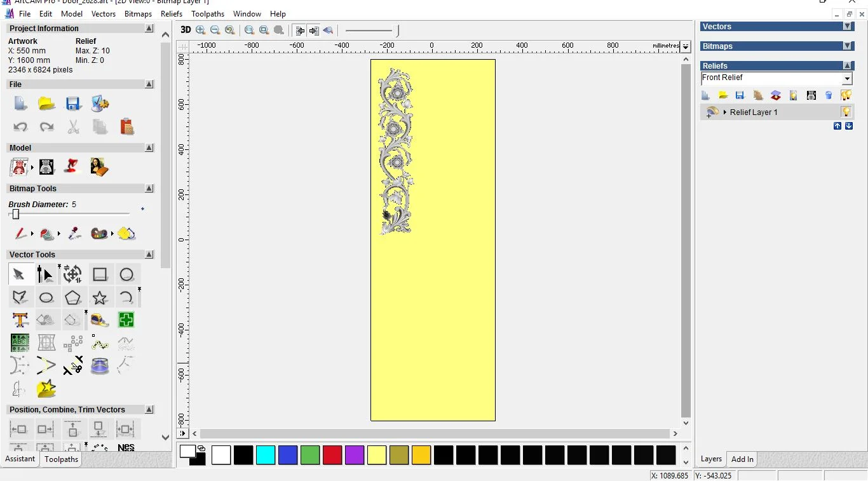868x481 pixels.
Task: Expand the Vectors panel
Action: 847,27
